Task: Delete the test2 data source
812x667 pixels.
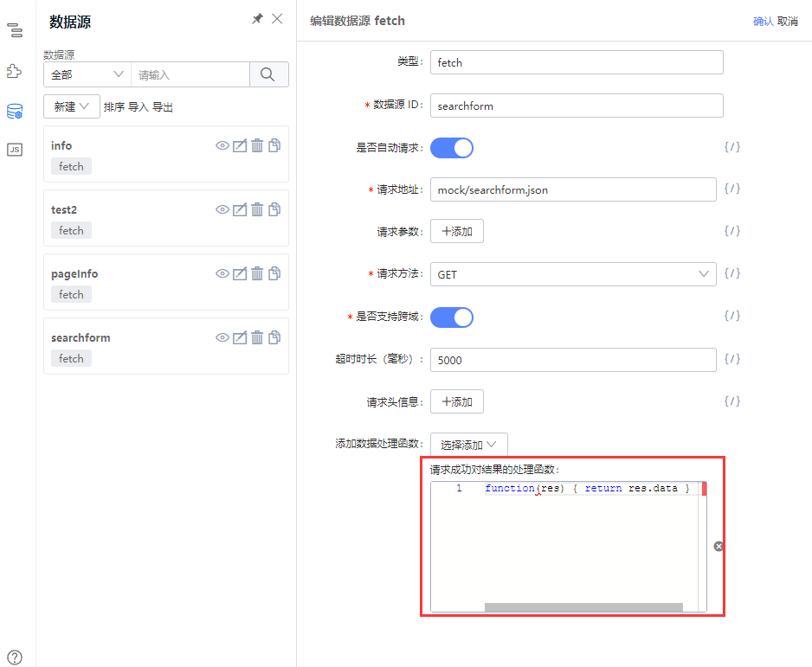Action: click(257, 209)
